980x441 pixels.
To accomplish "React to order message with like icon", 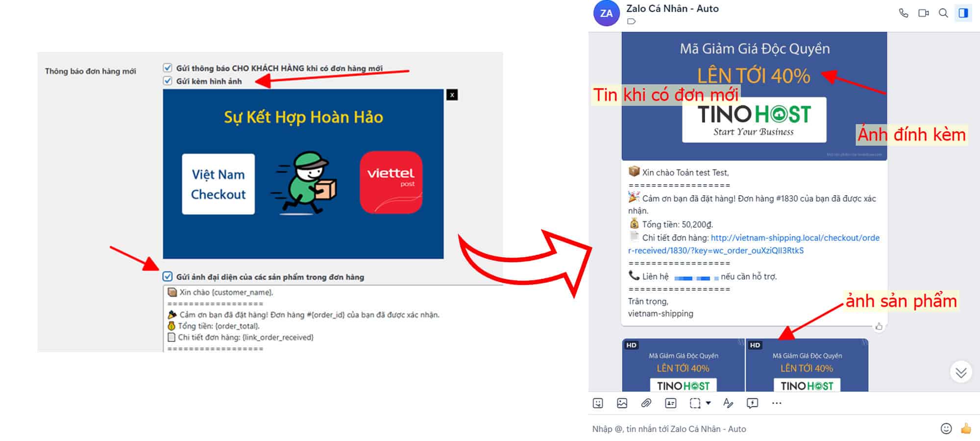I will point(879,326).
